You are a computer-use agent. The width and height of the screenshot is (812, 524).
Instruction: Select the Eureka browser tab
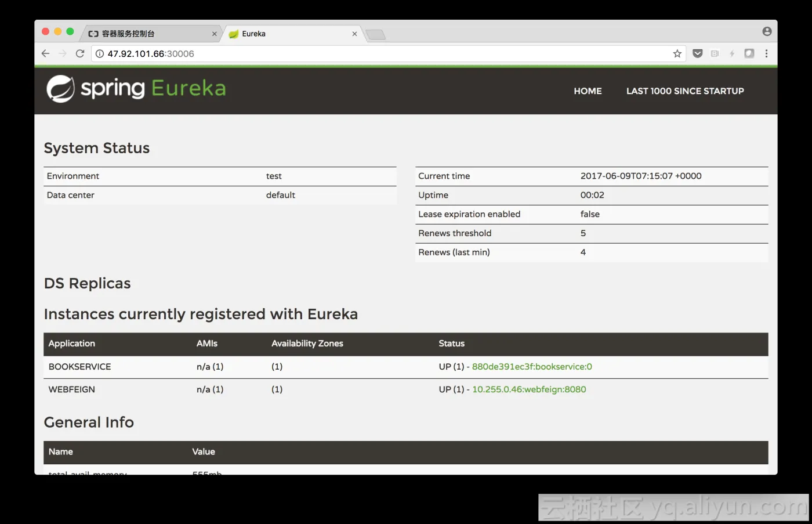click(293, 34)
